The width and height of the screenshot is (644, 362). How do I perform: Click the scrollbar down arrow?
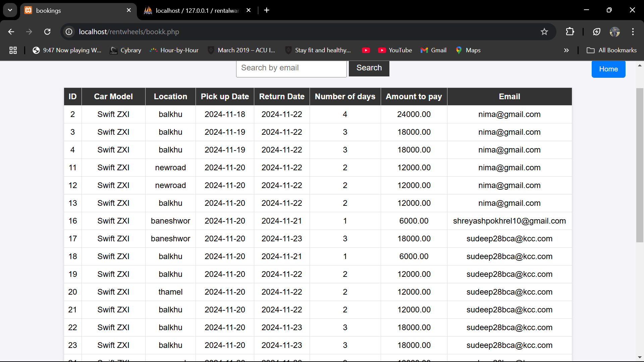click(640, 357)
